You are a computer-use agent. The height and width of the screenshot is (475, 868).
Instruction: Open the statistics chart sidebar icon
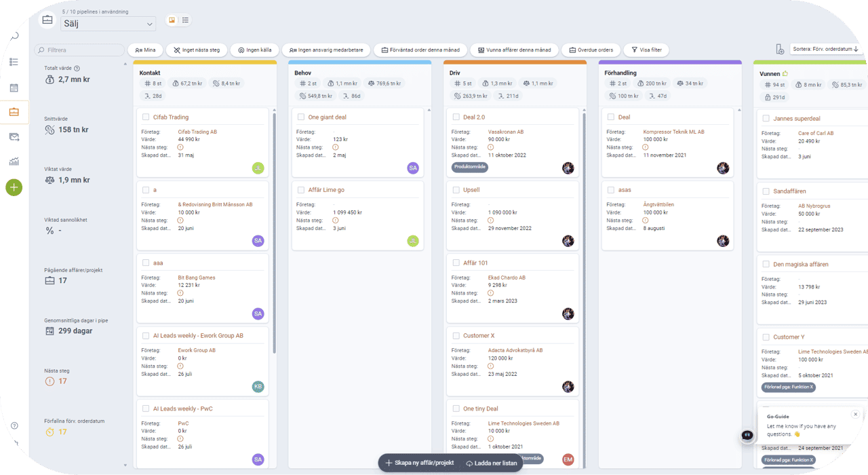[x=14, y=161]
